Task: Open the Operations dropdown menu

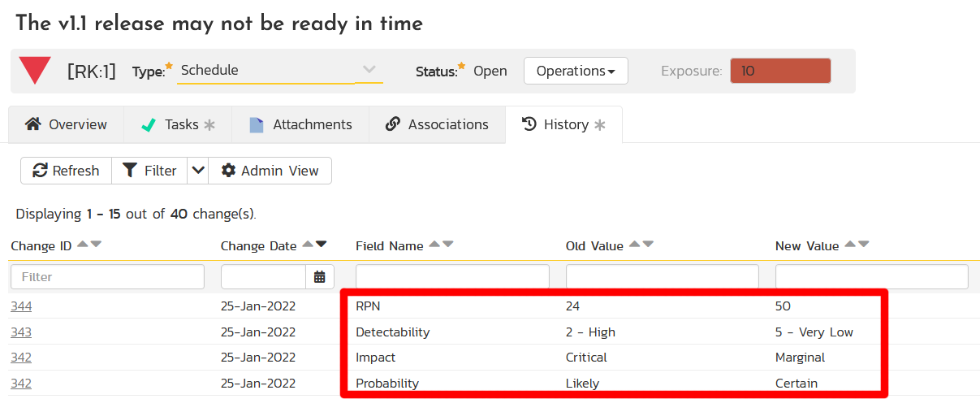Action: tap(575, 71)
